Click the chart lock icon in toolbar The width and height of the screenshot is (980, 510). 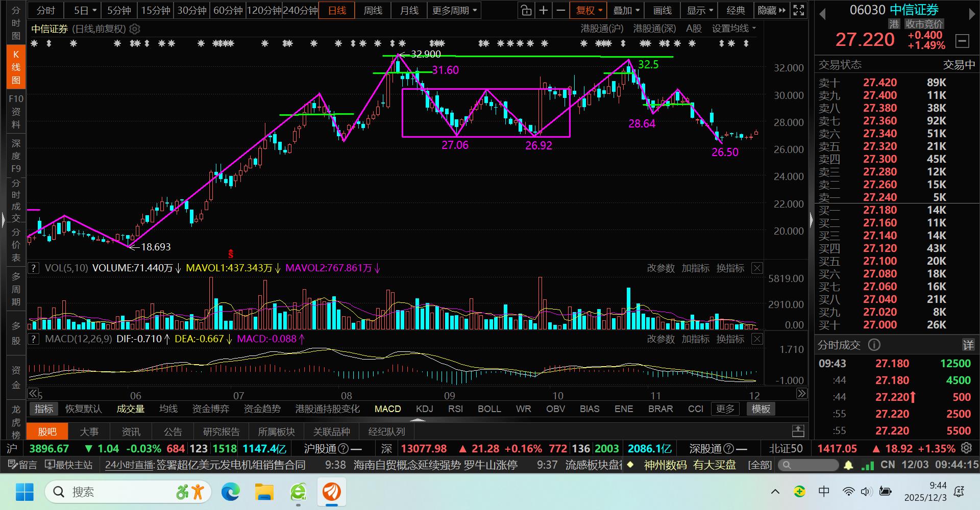[526, 10]
